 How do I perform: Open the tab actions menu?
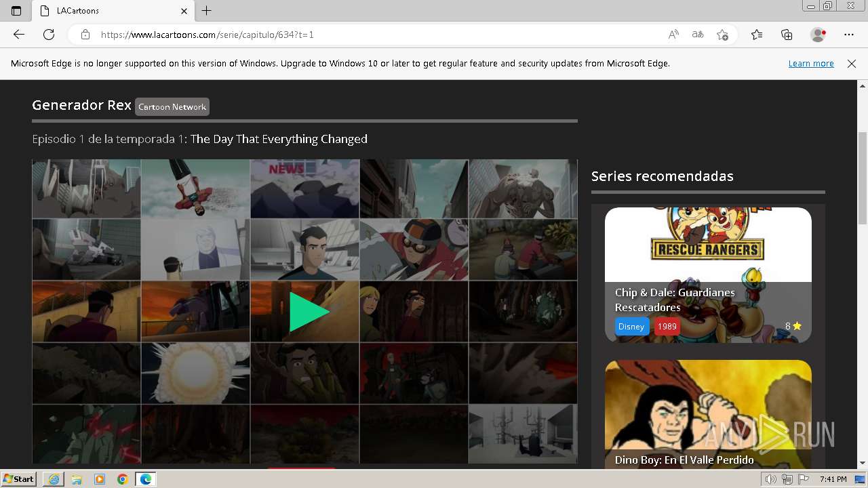16,11
